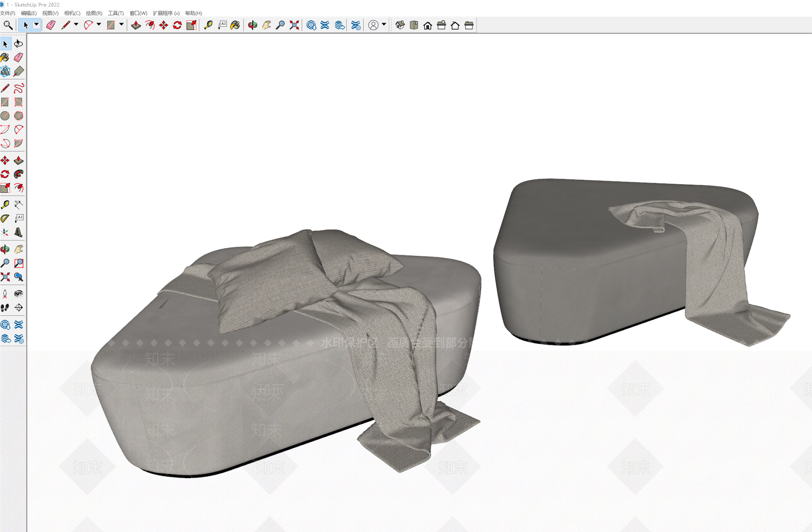Open the 绘图(R) menu
Screen dimensions: 812x532
(94, 13)
